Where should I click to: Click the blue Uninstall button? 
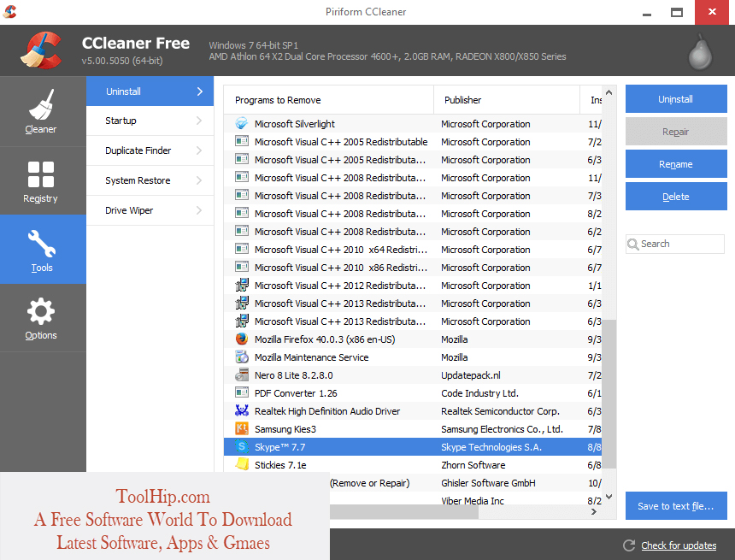tap(676, 99)
